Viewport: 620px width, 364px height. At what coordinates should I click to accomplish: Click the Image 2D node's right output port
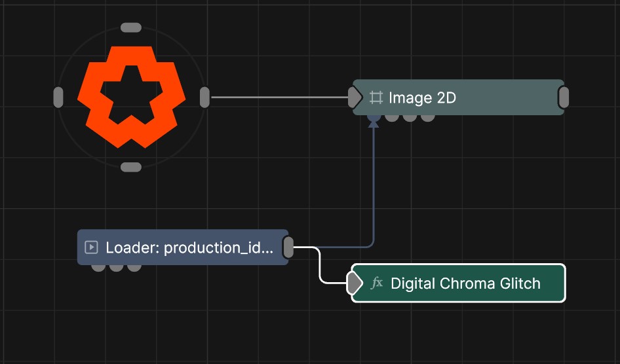click(563, 98)
